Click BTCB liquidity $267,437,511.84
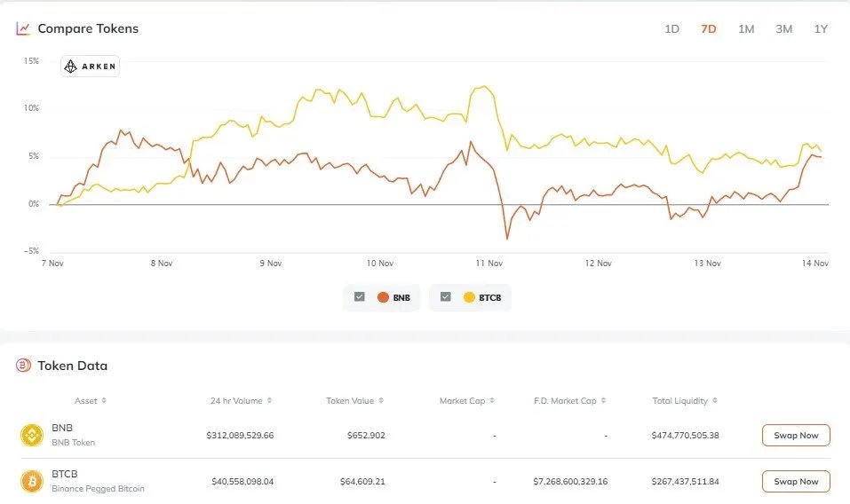The width and height of the screenshot is (850, 504). 685,481
